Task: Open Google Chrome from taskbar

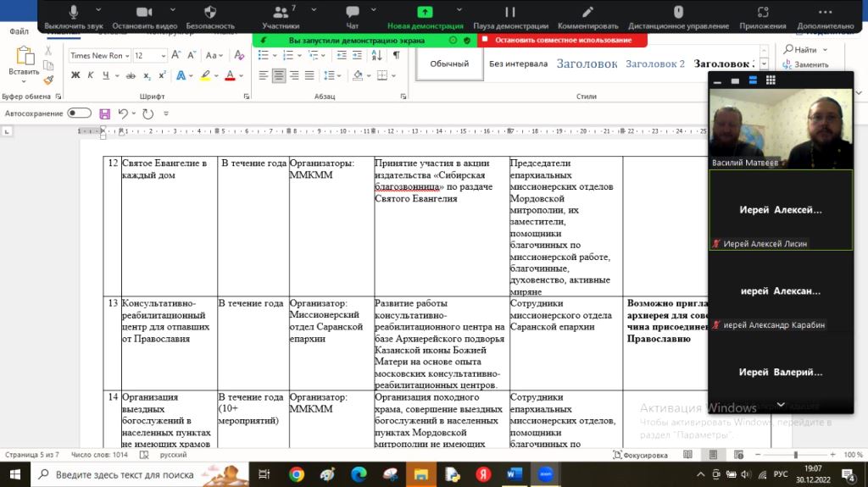Action: pos(296,474)
